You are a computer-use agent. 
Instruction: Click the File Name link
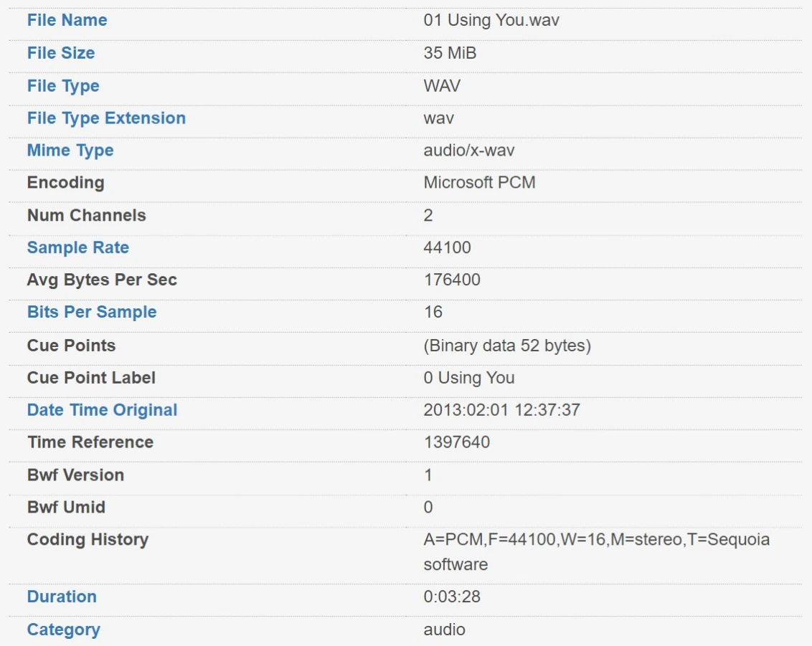[67, 20]
